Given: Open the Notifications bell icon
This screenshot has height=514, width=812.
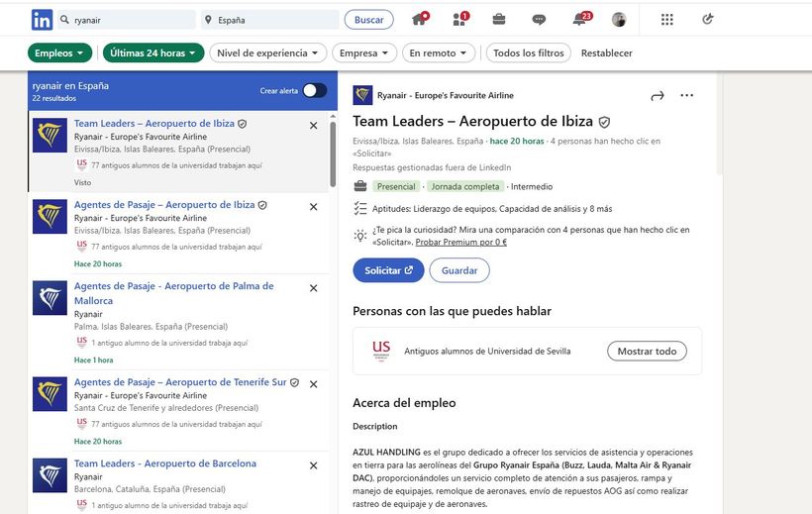Looking at the screenshot, I should [580, 19].
